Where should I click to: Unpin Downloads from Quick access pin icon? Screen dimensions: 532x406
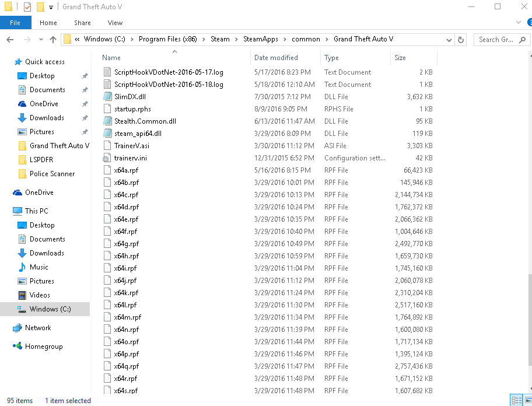tap(85, 118)
